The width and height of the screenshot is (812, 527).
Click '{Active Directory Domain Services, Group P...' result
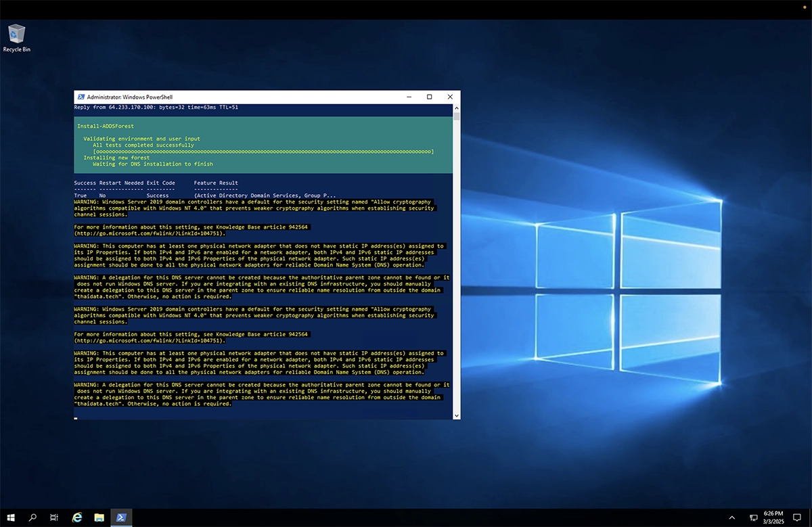[265, 196]
